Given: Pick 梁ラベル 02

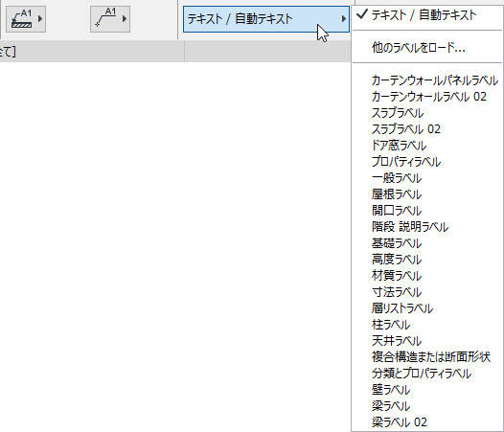Looking at the screenshot, I should (x=426, y=422).
